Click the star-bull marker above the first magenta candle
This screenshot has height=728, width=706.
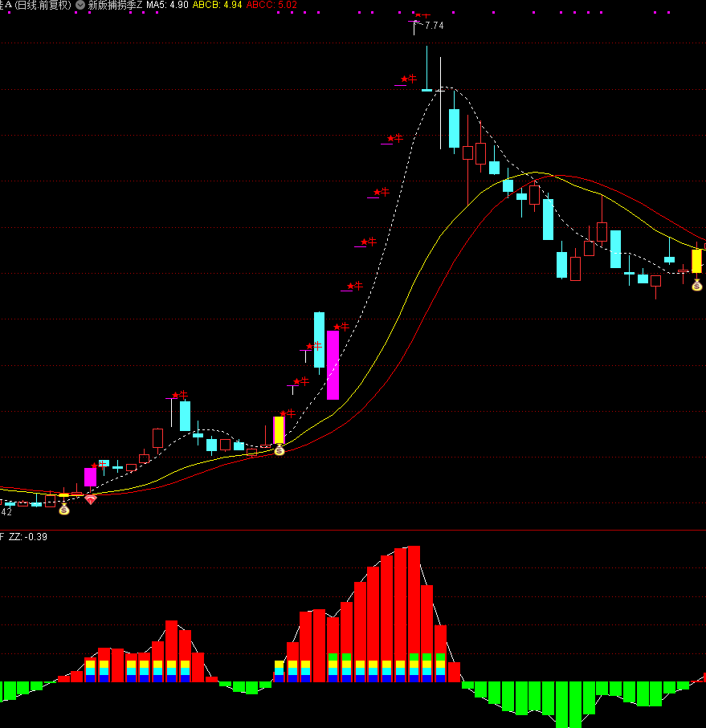96,465
